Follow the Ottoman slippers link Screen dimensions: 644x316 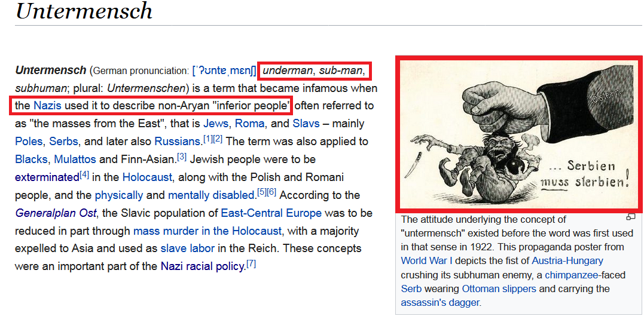(499, 289)
